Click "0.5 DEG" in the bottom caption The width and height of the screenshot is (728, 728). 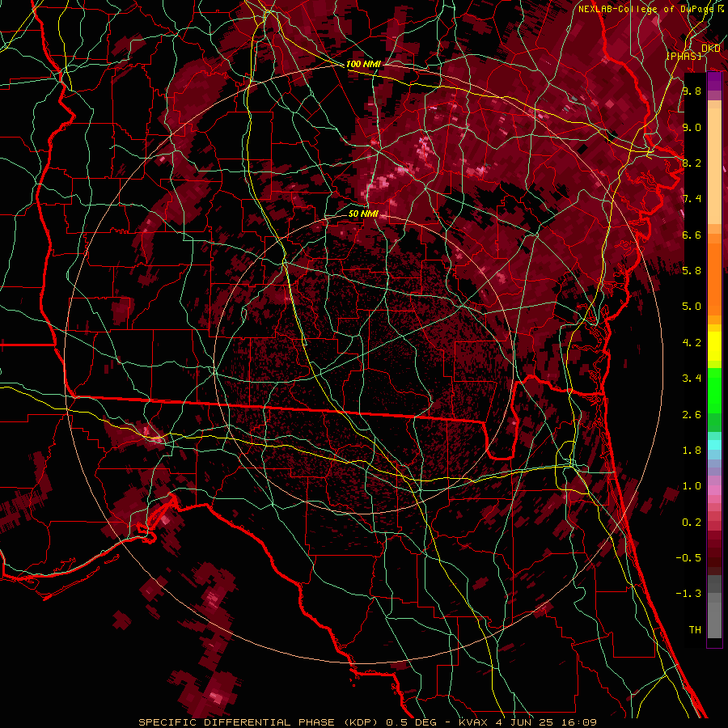point(410,722)
